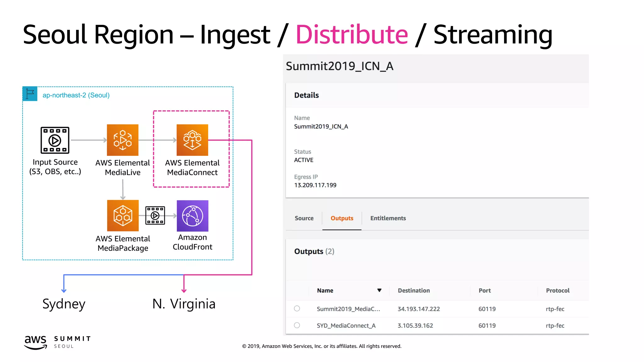Click the copyright notice at the bottom
The image size is (644, 362).
coord(322,346)
